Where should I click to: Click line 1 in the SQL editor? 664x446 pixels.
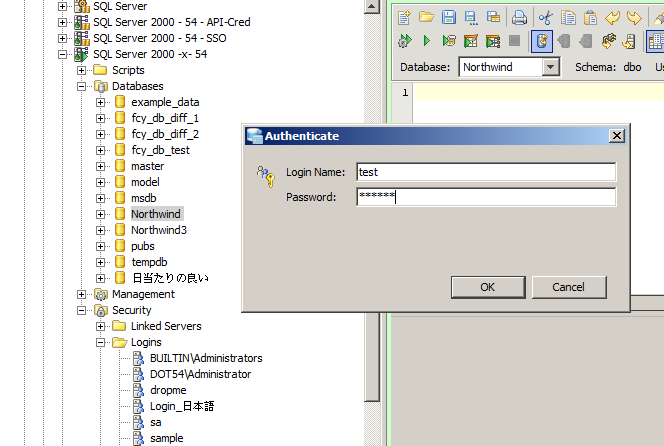click(x=539, y=92)
